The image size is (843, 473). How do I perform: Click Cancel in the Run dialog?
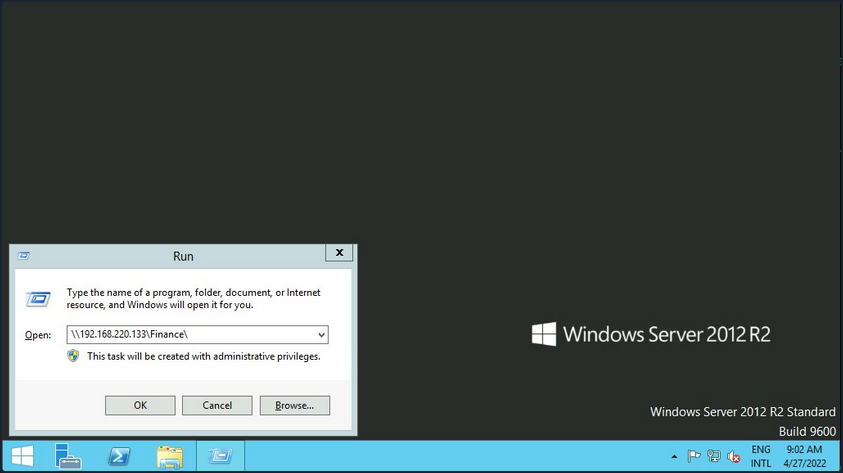point(217,405)
